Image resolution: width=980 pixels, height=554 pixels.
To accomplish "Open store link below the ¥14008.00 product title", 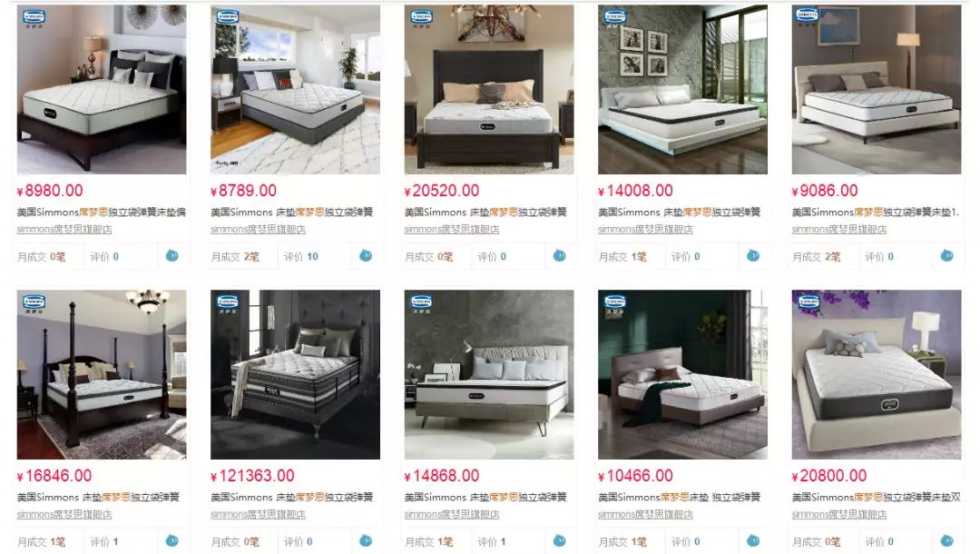I will coord(646,230).
